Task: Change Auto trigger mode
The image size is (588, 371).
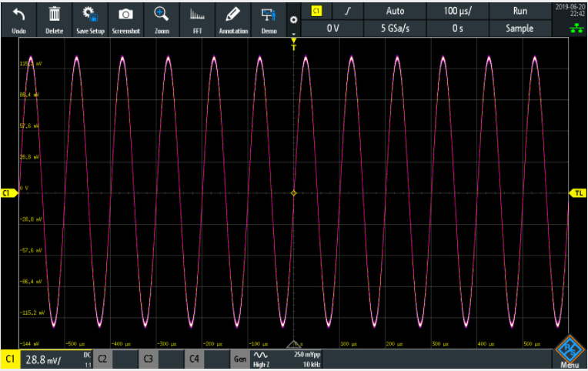Action: (x=395, y=11)
